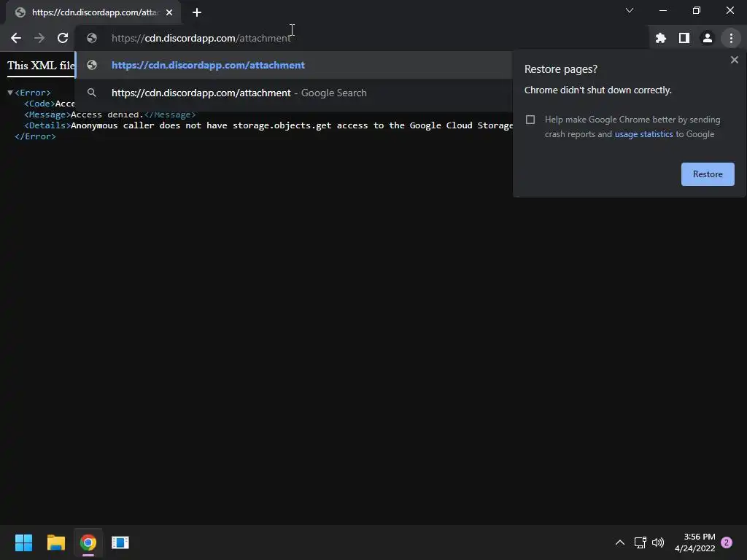Viewport: 747px width, 560px height.
Task: Click the 'Chrome didn't shut down correctly' text
Action: click(598, 90)
